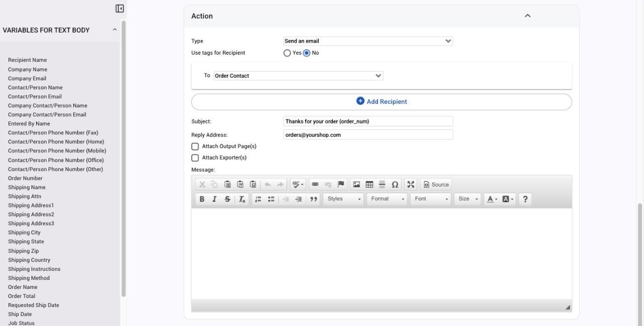This screenshot has height=326, width=644.
Task: Click the main page vertical scrollbar
Action: [640, 264]
